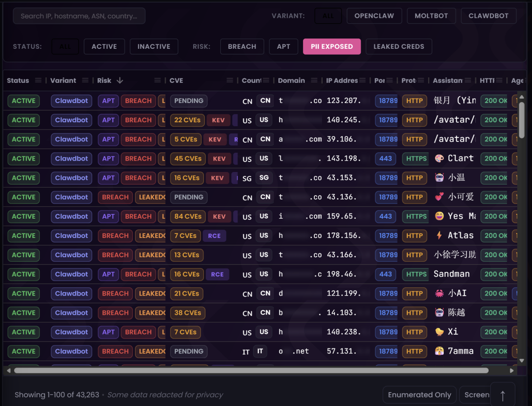The height and width of the screenshot is (406, 532).
Task: Click the Risk column sort arrow
Action: click(120, 80)
